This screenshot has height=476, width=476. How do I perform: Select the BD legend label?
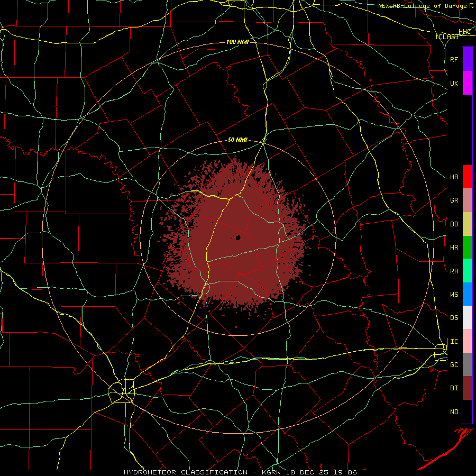(454, 224)
